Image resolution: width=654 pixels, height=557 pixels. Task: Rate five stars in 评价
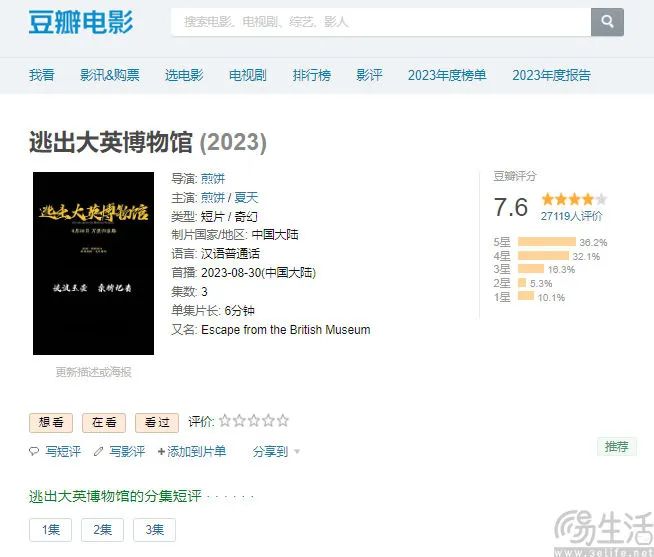point(283,421)
